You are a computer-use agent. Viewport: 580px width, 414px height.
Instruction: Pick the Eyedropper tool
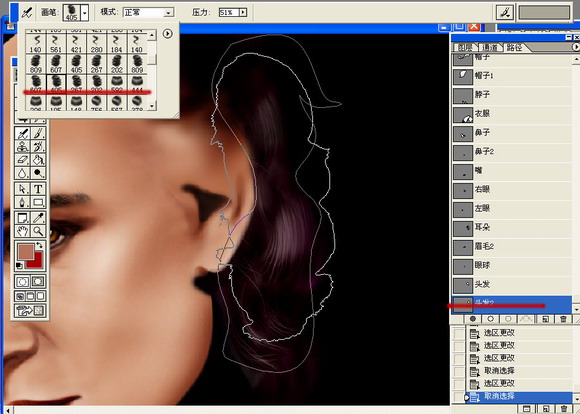pos(38,218)
